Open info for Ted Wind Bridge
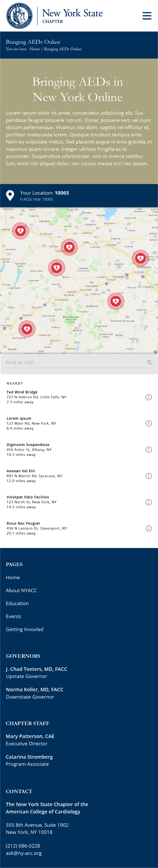This screenshot has width=158, height=868. pos(148,397)
